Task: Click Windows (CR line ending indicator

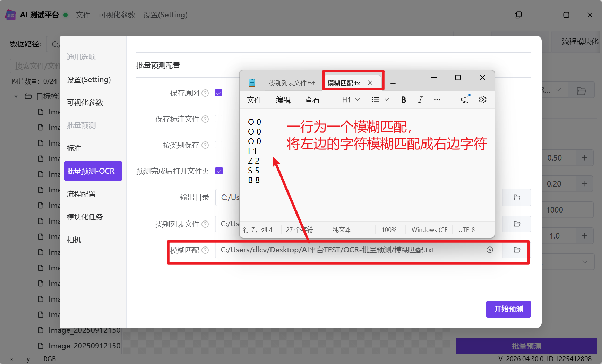Action: point(429,230)
